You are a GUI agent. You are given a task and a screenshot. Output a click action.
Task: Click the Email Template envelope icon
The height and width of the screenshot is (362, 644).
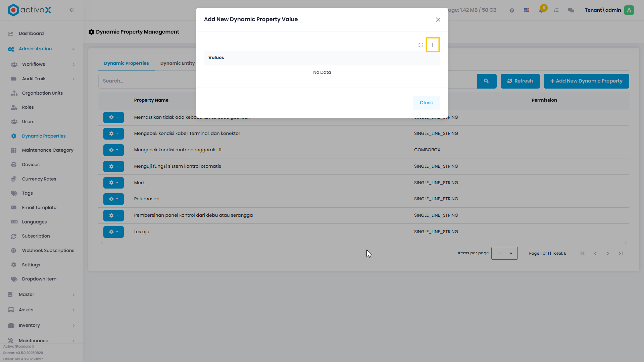(x=14, y=208)
